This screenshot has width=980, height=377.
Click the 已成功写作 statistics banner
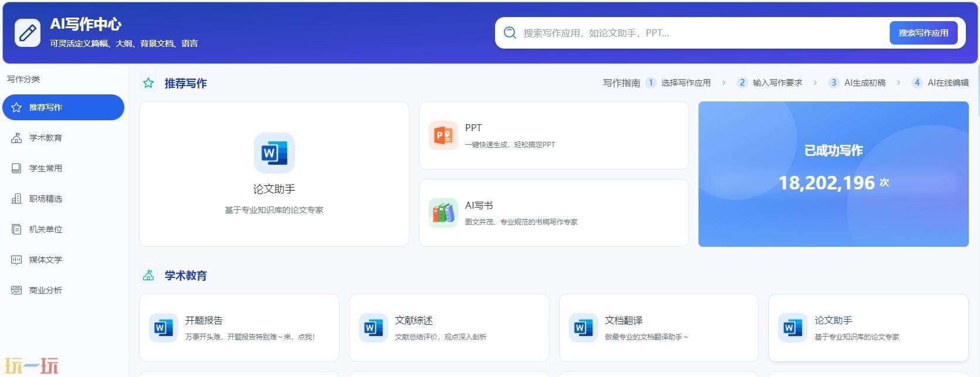coord(833,174)
